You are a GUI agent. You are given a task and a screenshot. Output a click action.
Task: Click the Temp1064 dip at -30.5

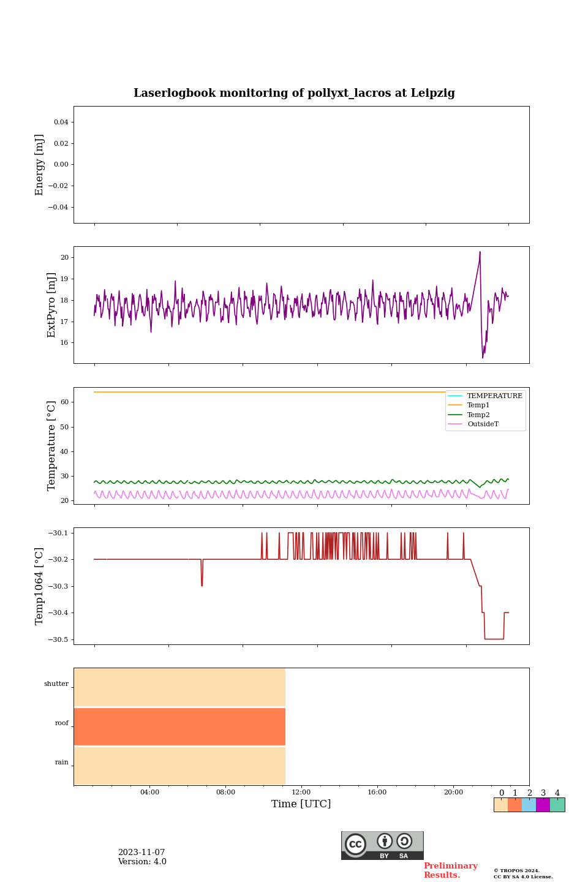click(x=494, y=639)
